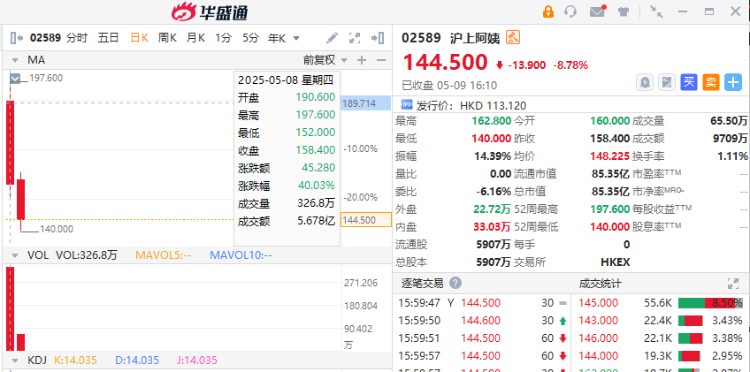Viewport: 750px width, 372px height.
Task: Click 发行价 HKD 113.120 text
Action: pyautogui.click(x=471, y=106)
